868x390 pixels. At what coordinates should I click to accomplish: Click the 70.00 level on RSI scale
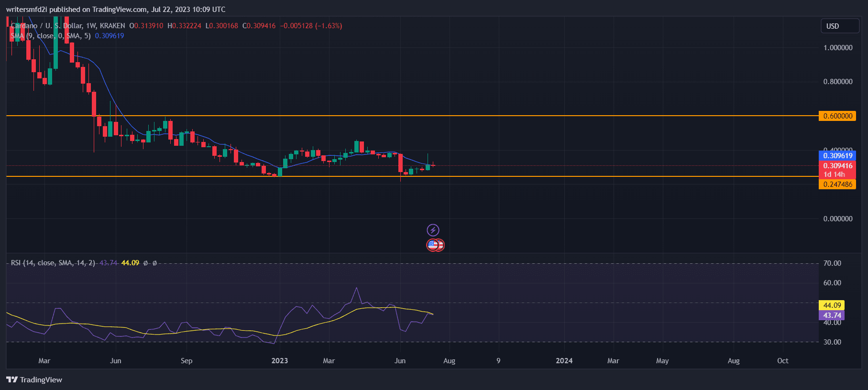coord(832,263)
